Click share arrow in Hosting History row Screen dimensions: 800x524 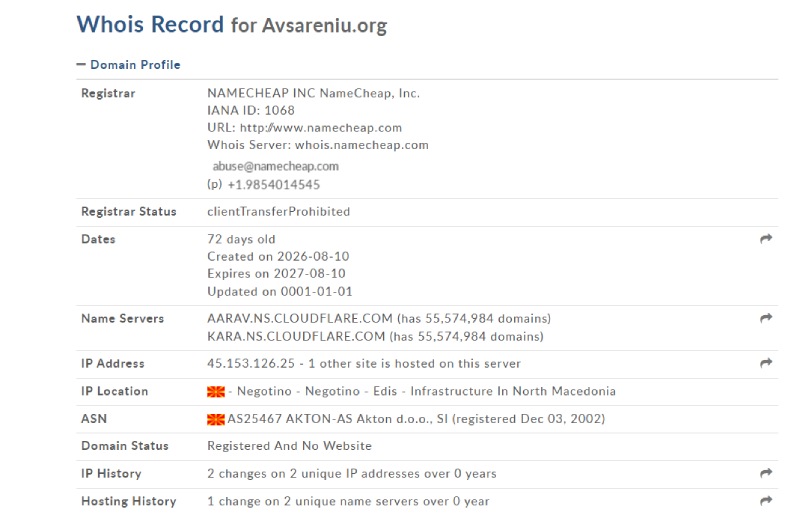(766, 501)
